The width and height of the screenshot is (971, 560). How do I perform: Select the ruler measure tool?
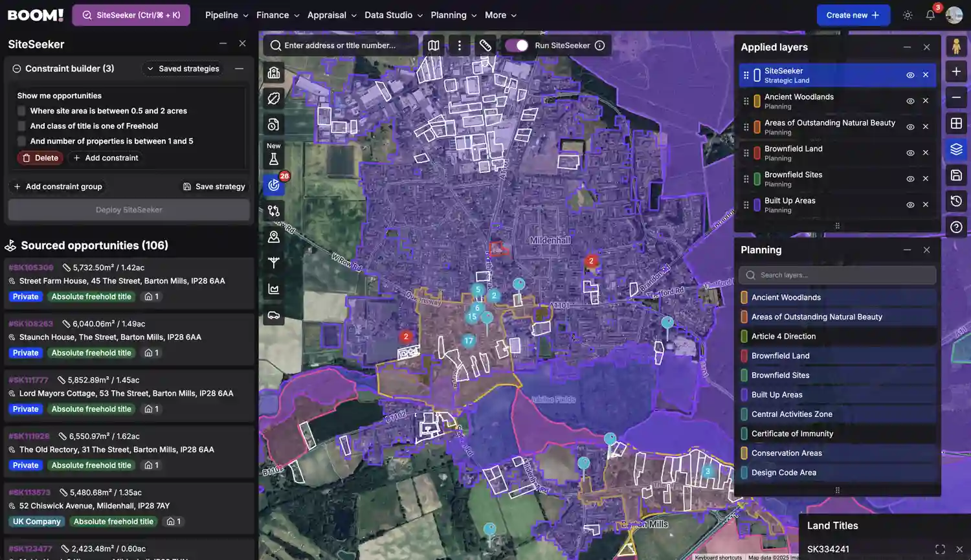[485, 45]
